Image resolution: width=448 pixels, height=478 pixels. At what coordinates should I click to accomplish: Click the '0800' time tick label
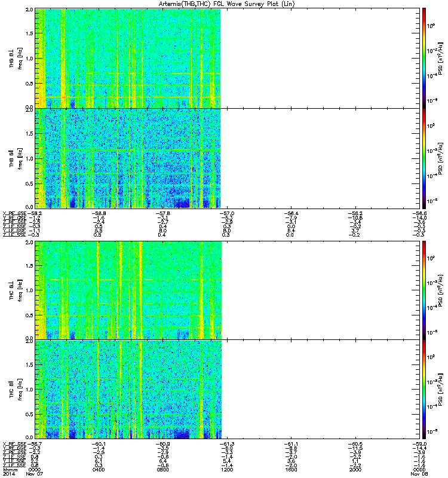coord(162,470)
